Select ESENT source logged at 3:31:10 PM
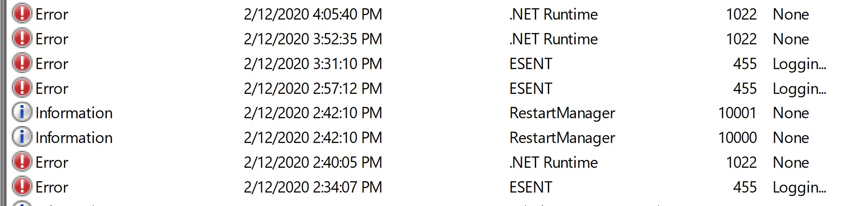The height and width of the screenshot is (206, 868). 531,64
